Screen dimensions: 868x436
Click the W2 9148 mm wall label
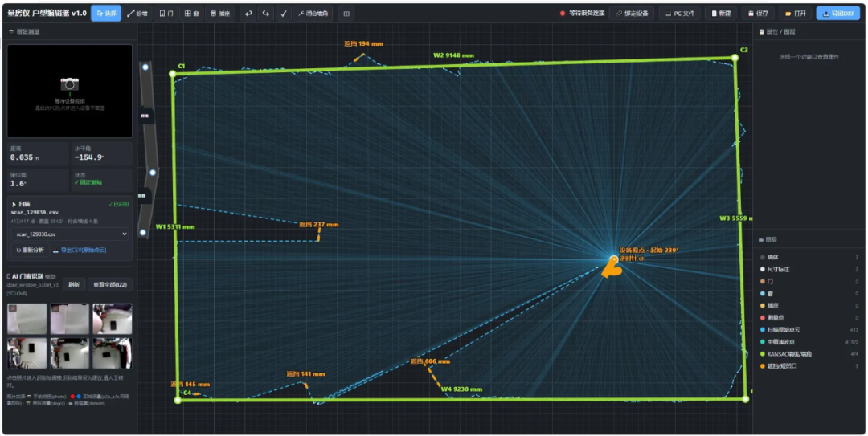(x=453, y=55)
